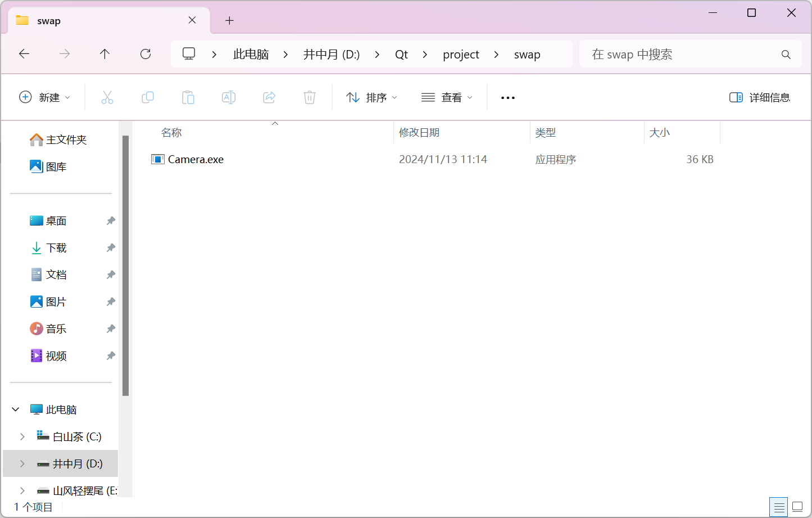812x518 pixels.
Task: Open chevron after Qt in address bar
Action: click(425, 55)
